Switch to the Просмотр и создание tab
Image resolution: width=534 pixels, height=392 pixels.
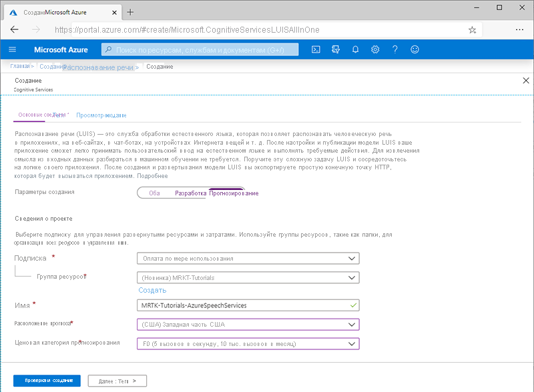[x=101, y=115]
